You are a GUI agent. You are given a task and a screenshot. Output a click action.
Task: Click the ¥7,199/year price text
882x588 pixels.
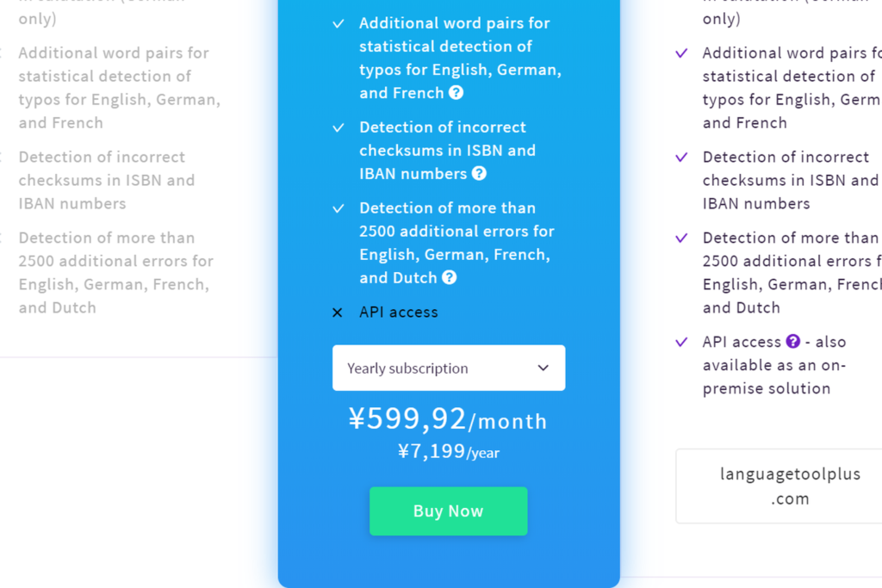coord(448,451)
